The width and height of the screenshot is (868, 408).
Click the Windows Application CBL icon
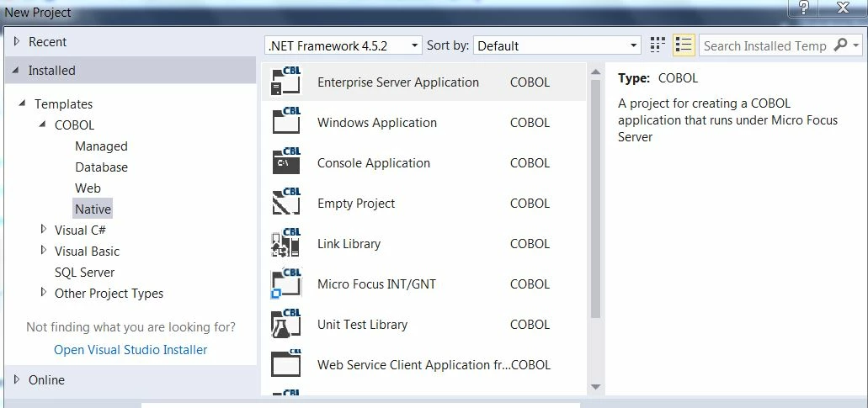(x=285, y=122)
